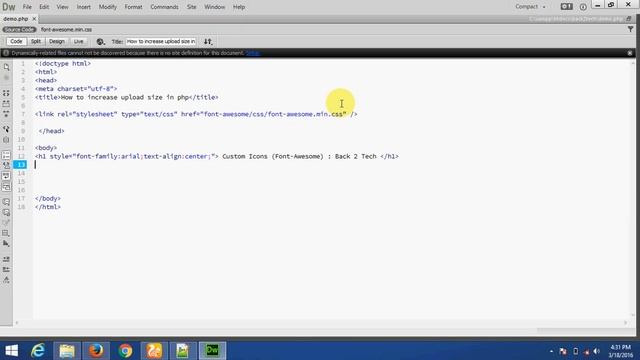Click the document Title input field
The height and width of the screenshot is (360, 640).
[161, 41]
